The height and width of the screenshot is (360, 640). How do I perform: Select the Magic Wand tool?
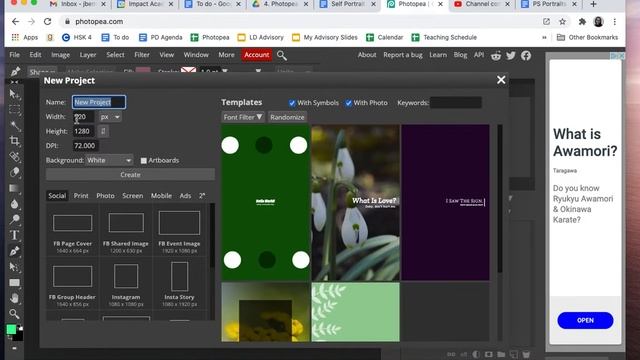tap(14, 125)
